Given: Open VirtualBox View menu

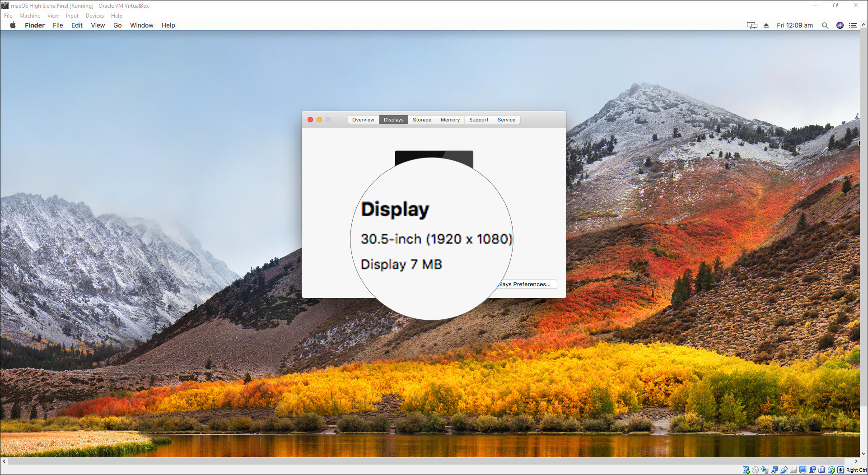Looking at the screenshot, I should point(53,15).
